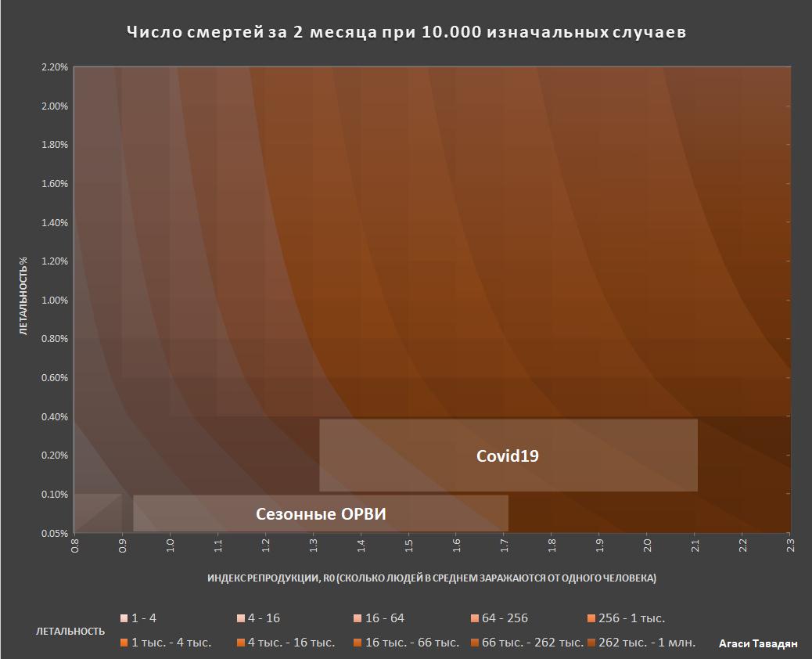Click the '4 тыс. - 16 тыс.' legend swatch
Viewport: 812px width, 659px height.
(x=241, y=643)
